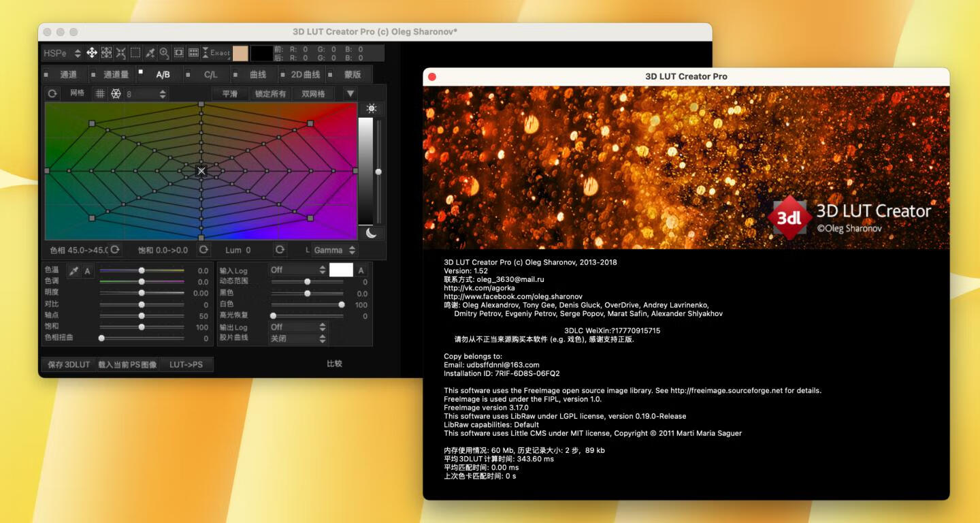Open the 输出Log Off dropdown
Viewport: 980px width, 523px height.
pyautogui.click(x=298, y=327)
